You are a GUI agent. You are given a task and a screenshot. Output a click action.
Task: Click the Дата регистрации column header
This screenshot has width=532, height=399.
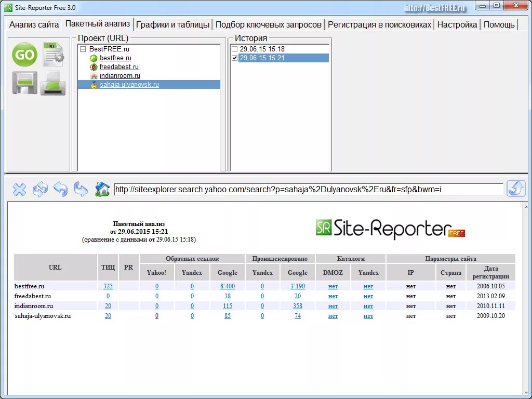pyautogui.click(x=490, y=272)
